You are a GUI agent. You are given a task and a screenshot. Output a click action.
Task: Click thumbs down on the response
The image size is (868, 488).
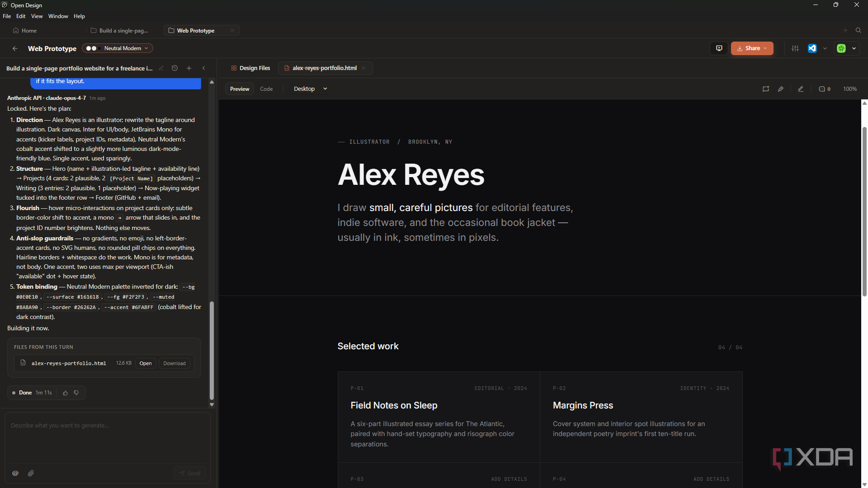click(76, 393)
